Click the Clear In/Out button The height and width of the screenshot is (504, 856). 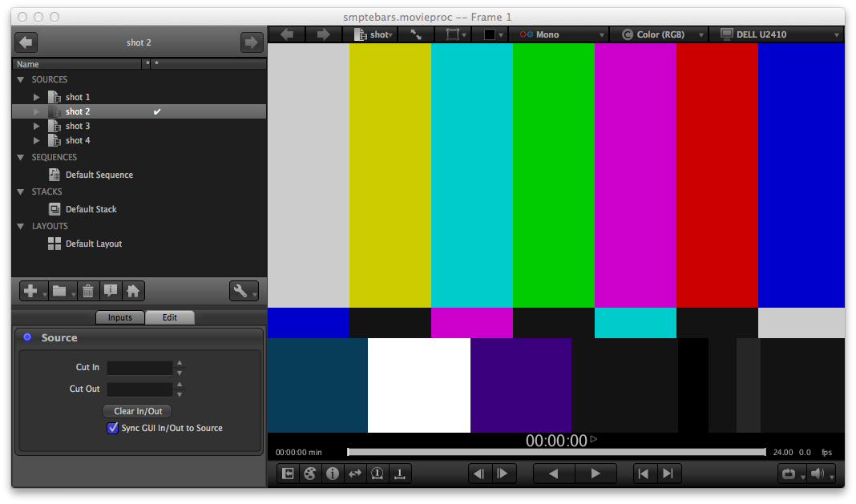click(138, 411)
